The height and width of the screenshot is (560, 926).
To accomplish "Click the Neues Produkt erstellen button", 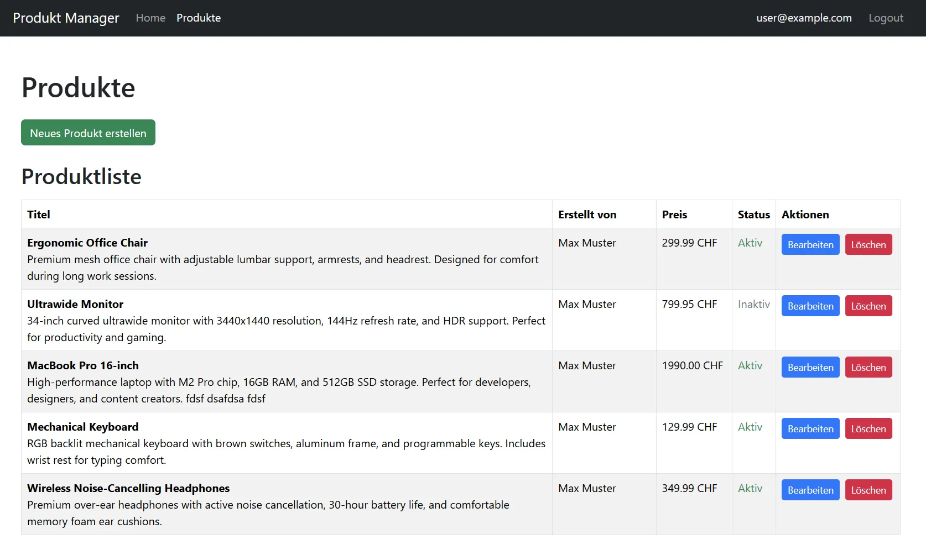I will point(87,133).
